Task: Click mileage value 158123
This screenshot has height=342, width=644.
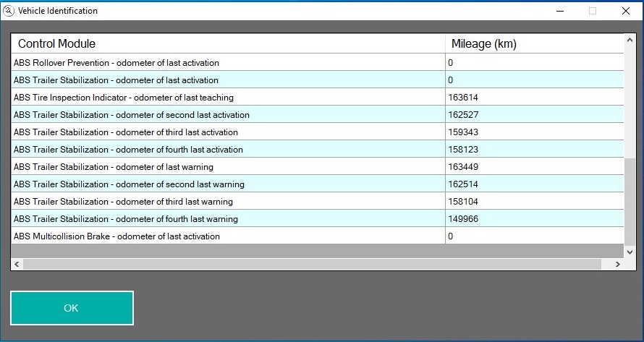Action: (x=463, y=150)
